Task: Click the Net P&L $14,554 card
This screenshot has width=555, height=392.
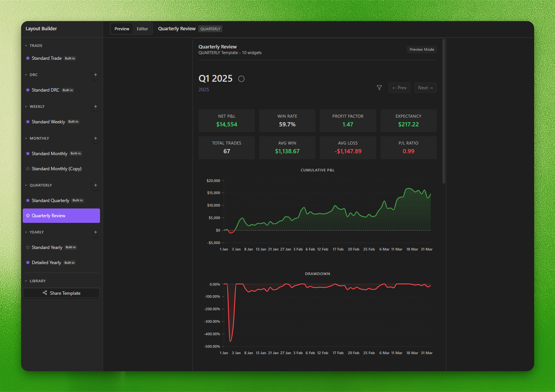Action: coord(227,121)
